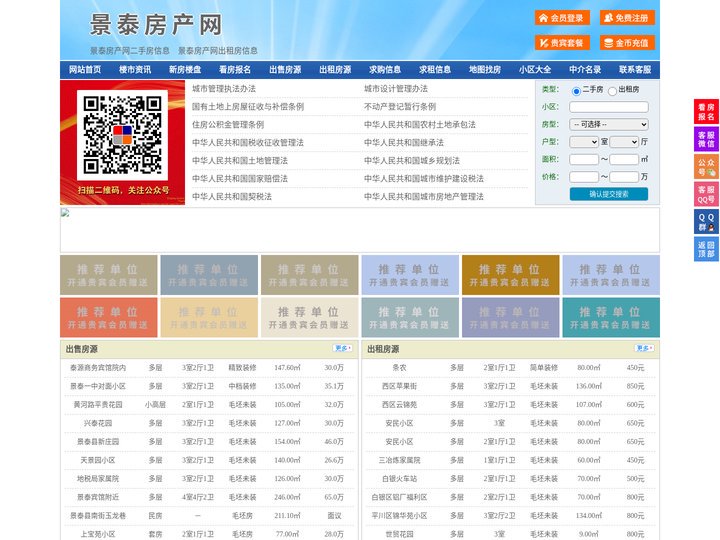
Task: Click teal 推荐单位 tile
Action: click(611, 318)
